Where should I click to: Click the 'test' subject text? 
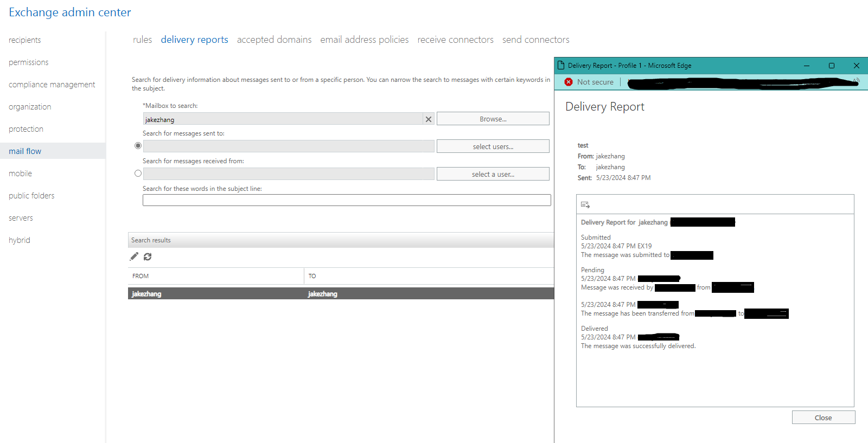[583, 145]
